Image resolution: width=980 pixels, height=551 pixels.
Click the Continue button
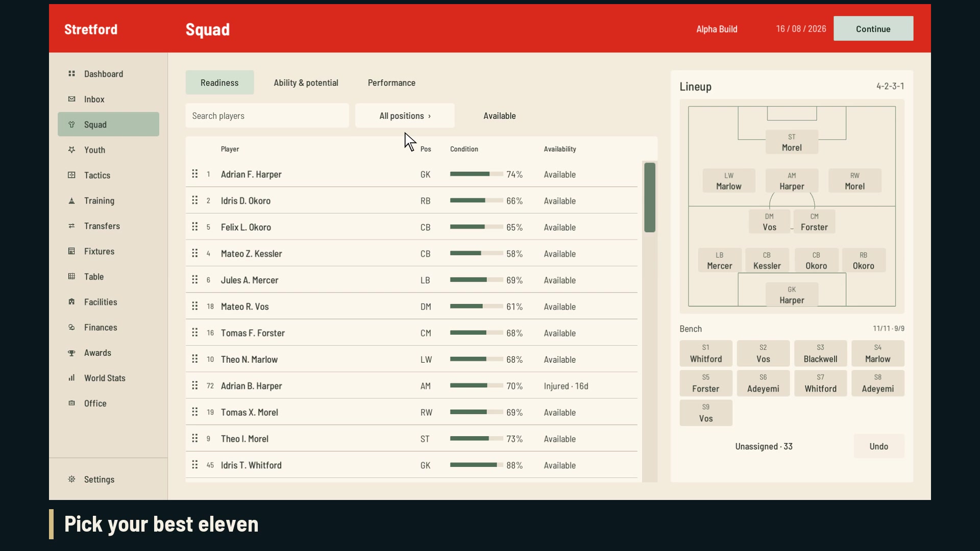[873, 29]
